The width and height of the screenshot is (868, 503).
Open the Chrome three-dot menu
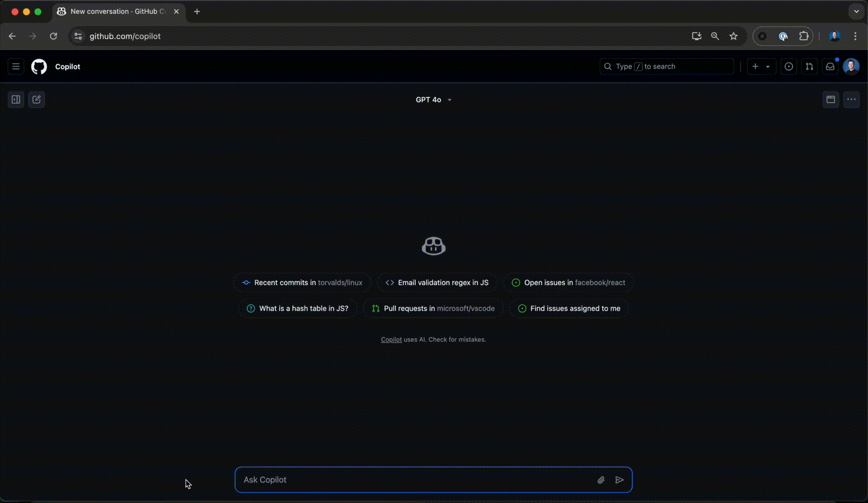(x=855, y=36)
